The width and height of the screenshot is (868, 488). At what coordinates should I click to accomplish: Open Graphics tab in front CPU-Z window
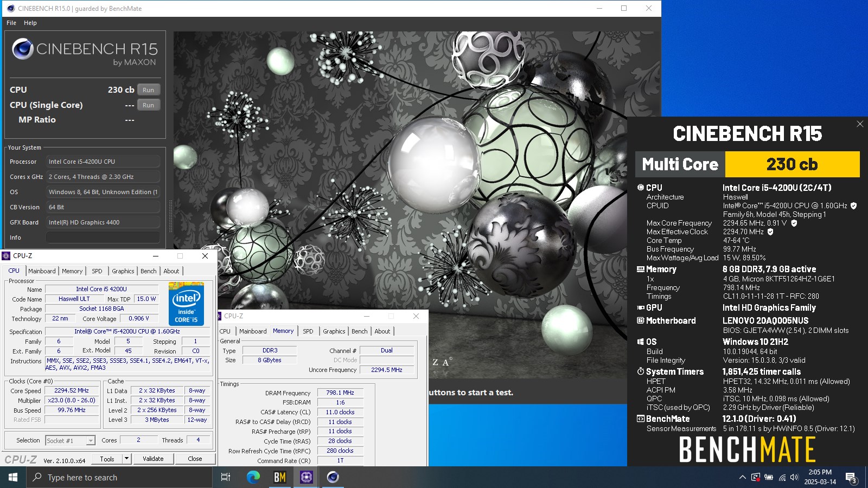[123, 271]
